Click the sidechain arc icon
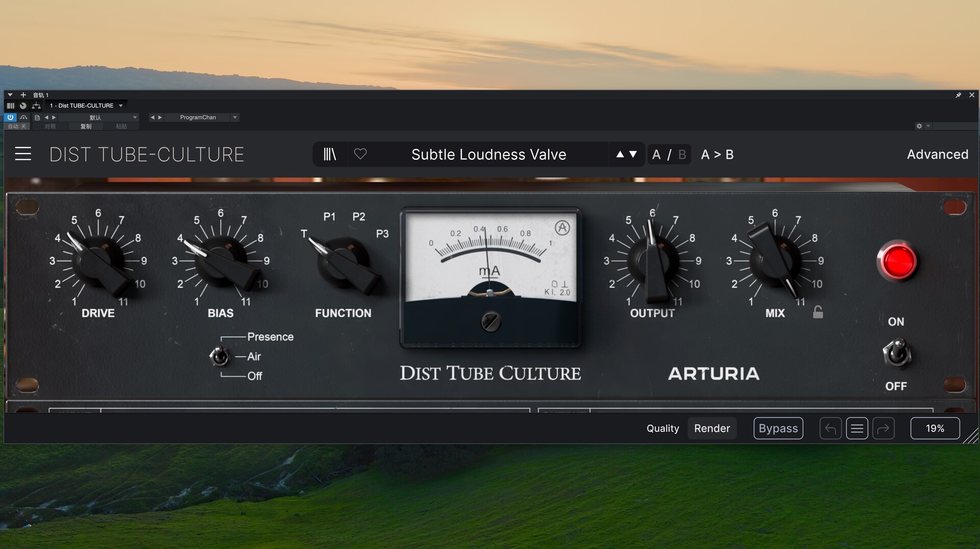This screenshot has width=980, height=549. 23,117
